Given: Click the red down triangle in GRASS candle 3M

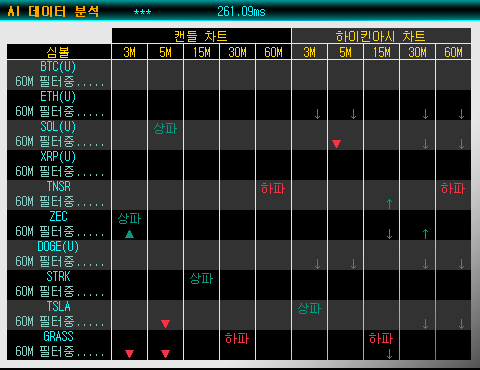Looking at the screenshot, I should pyautogui.click(x=129, y=354).
